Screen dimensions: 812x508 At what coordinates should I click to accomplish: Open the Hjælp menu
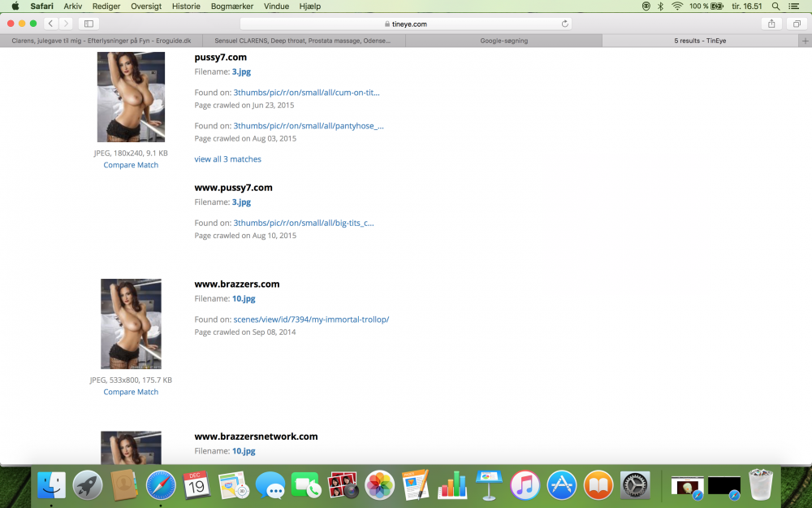[x=309, y=7]
